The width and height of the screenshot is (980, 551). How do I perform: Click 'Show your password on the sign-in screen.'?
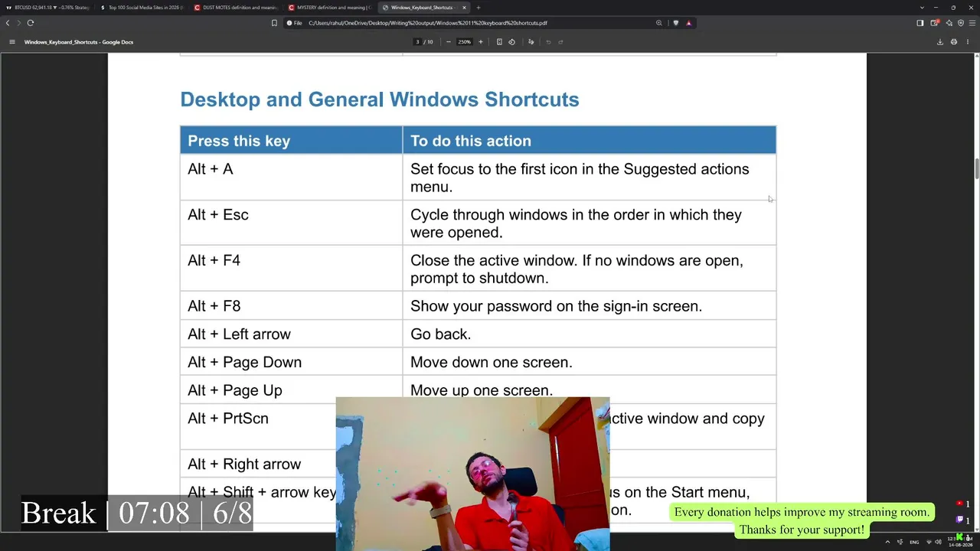556,306
